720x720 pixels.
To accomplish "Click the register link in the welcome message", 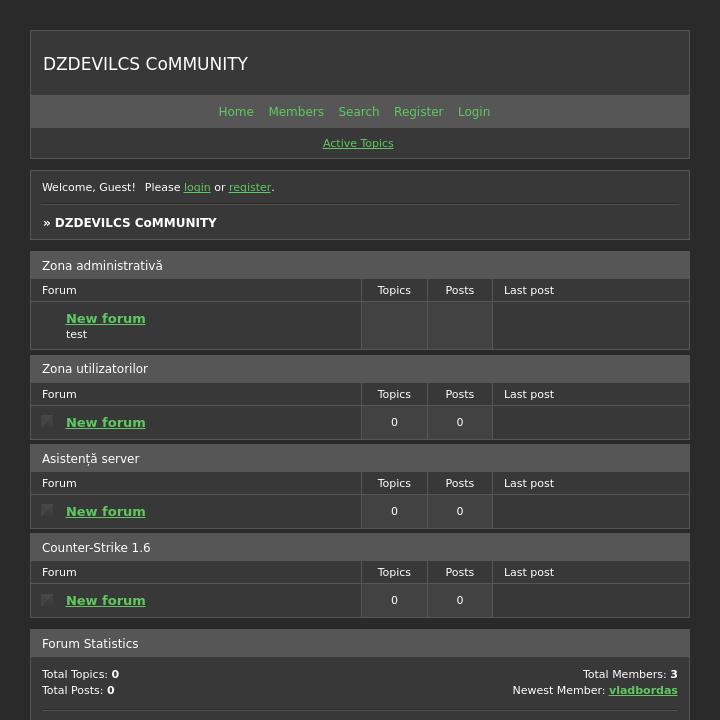I will point(250,188).
